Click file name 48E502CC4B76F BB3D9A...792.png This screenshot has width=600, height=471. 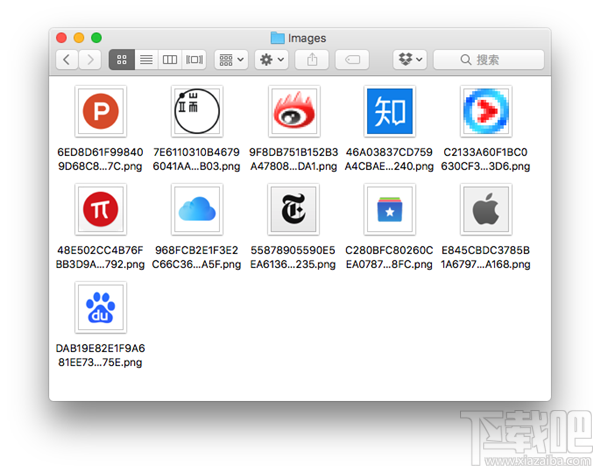click(x=100, y=257)
